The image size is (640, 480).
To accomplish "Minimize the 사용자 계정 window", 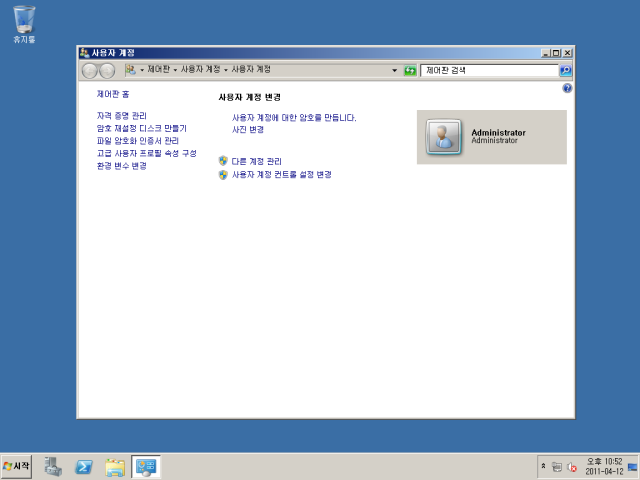I will (546, 53).
